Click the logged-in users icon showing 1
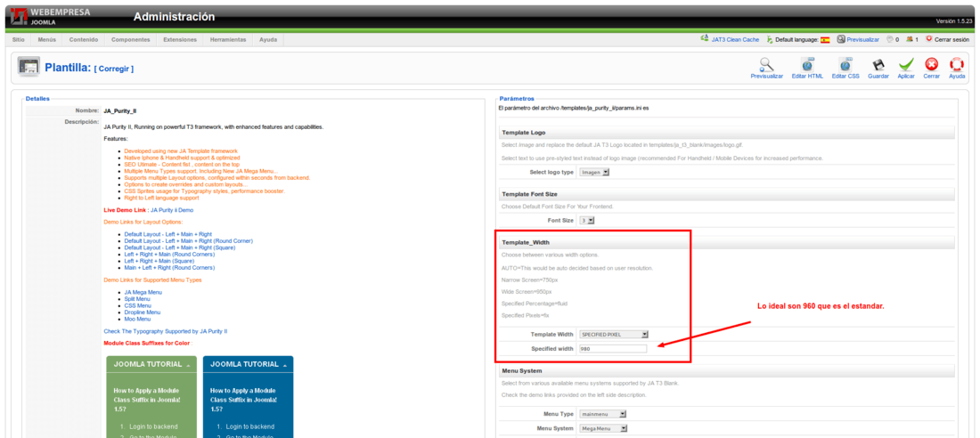Viewport: 980px width, 438px height. [x=910, y=39]
